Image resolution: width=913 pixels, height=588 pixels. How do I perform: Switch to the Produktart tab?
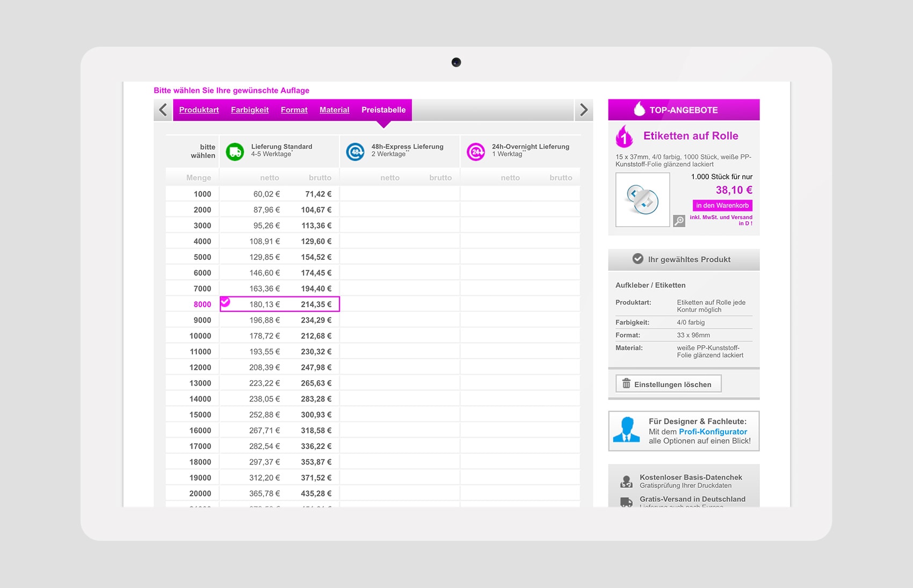[x=199, y=110]
